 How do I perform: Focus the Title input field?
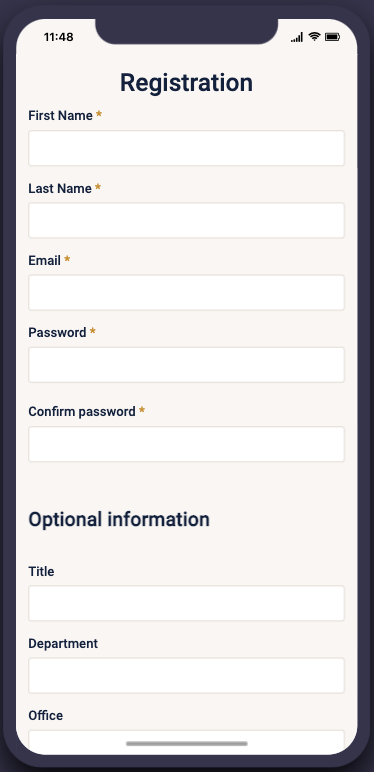click(187, 604)
